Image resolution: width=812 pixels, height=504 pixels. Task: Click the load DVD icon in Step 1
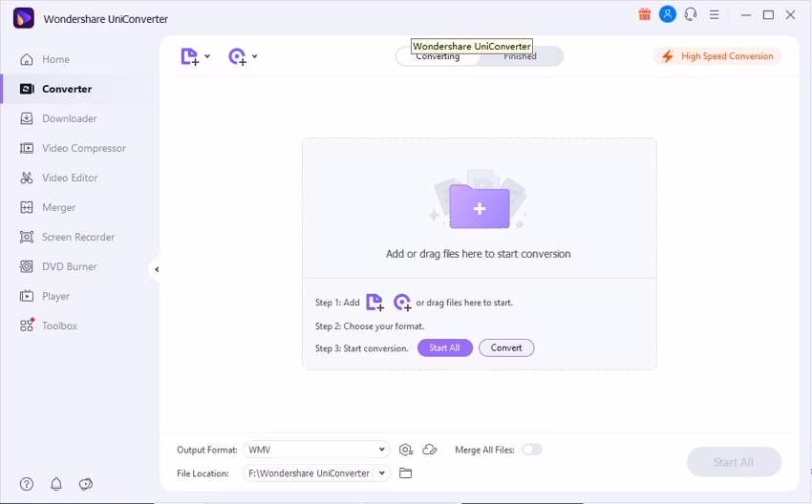402,303
